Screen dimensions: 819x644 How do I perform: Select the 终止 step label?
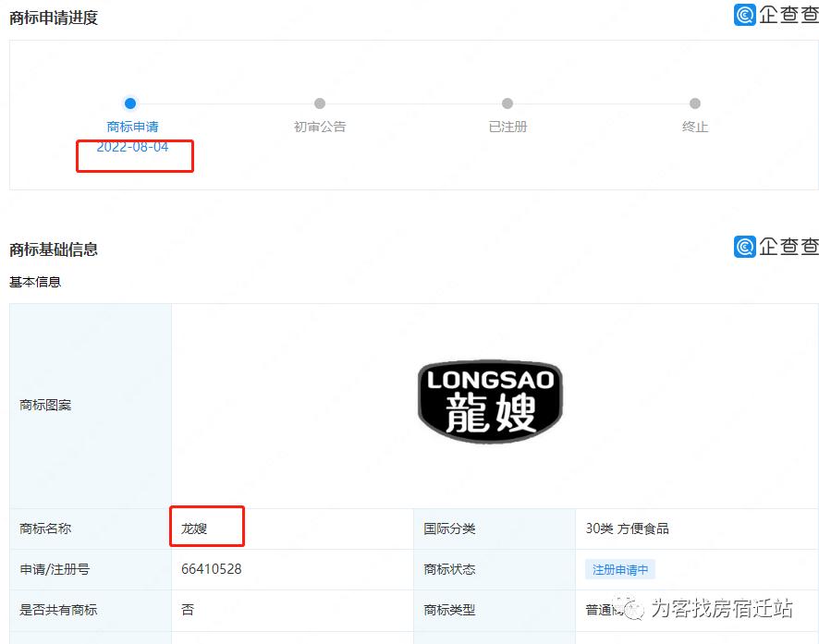(695, 127)
